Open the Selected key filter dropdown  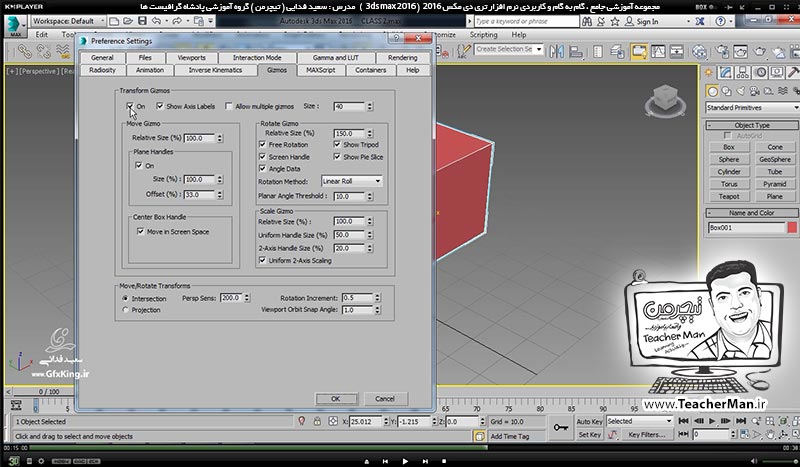coord(639,421)
